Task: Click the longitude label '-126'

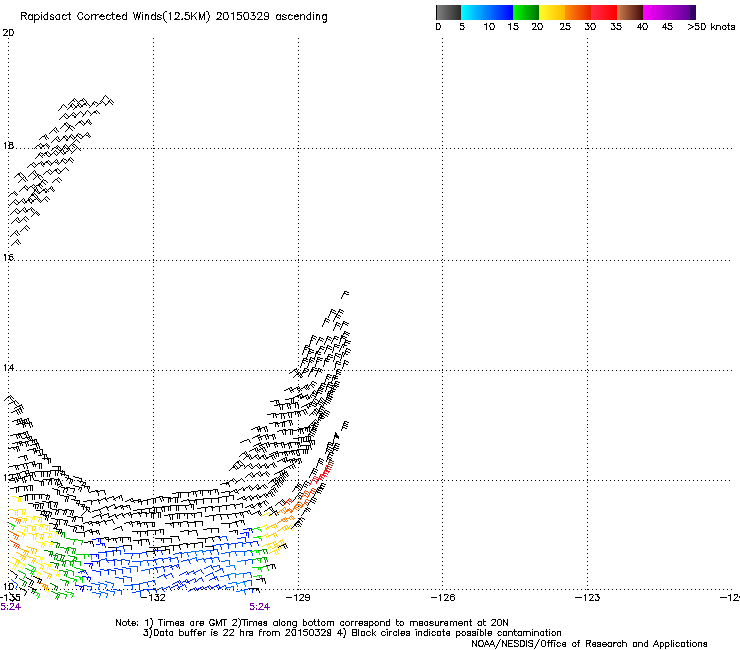Action: tap(443, 598)
